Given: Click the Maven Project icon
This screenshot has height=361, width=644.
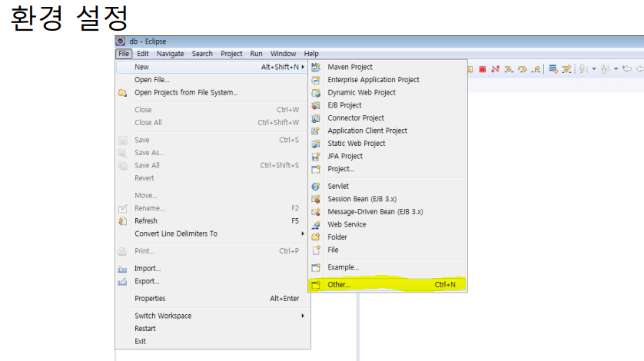Looking at the screenshot, I should point(316,67).
